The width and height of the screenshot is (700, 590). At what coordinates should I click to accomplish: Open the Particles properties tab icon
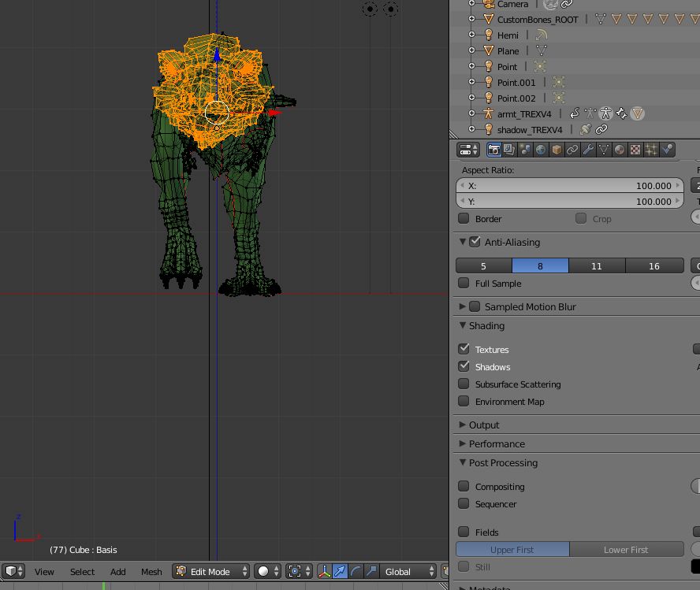(x=651, y=150)
